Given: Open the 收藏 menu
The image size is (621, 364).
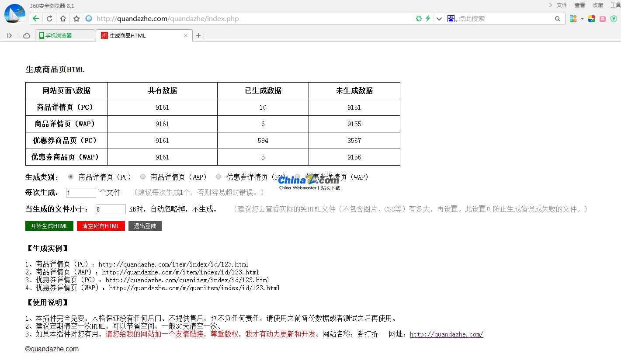Looking at the screenshot, I should (598, 5).
